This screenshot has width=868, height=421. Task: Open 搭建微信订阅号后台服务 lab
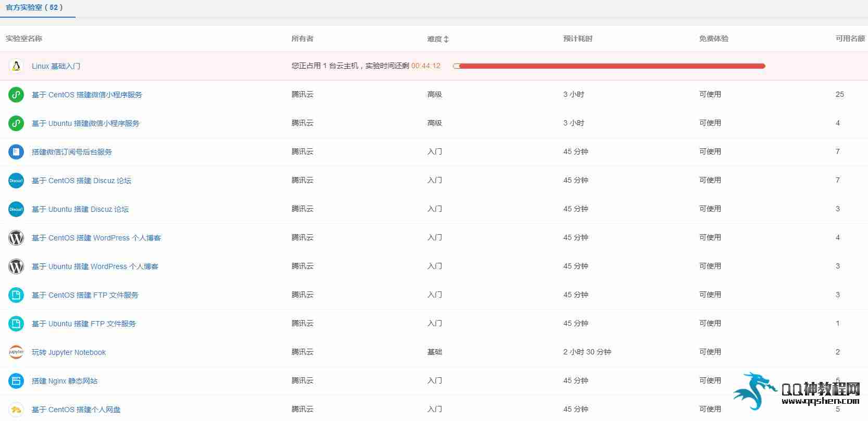pos(72,152)
